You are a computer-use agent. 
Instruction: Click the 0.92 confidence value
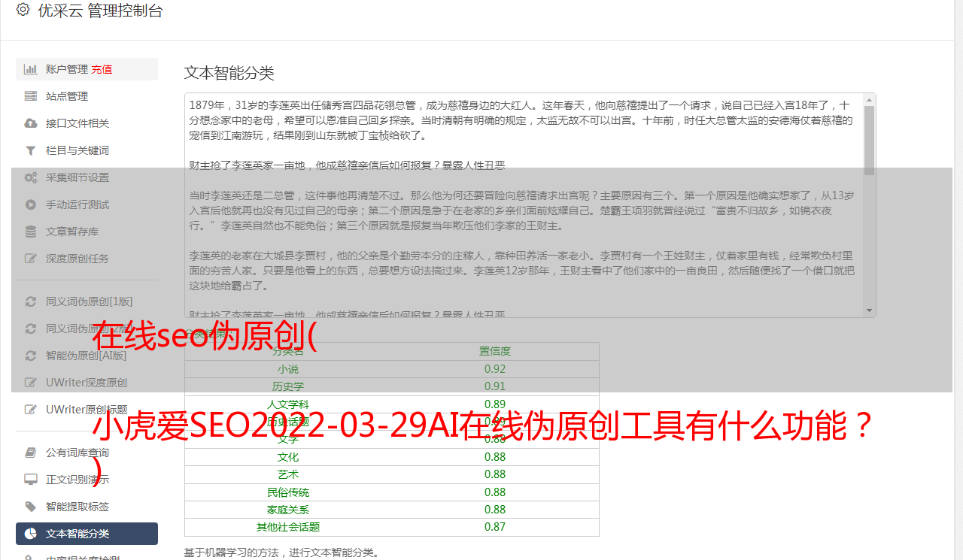tap(495, 369)
